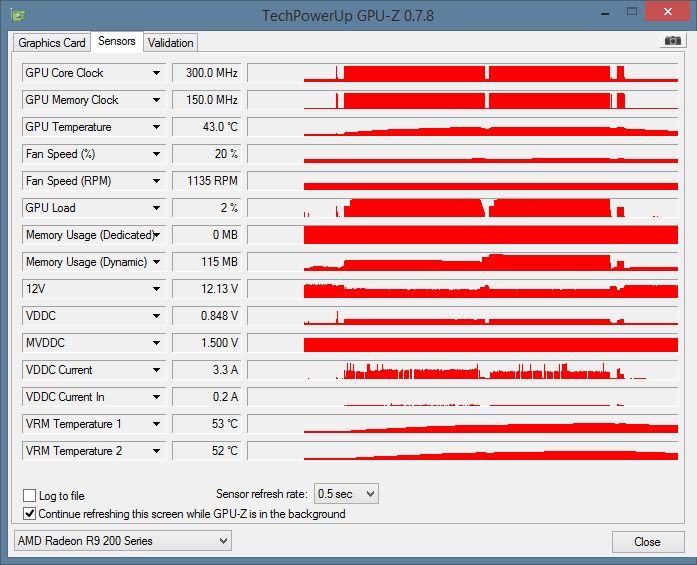
Task: Open the MVDDC sensor dropdown
Action: [94, 343]
